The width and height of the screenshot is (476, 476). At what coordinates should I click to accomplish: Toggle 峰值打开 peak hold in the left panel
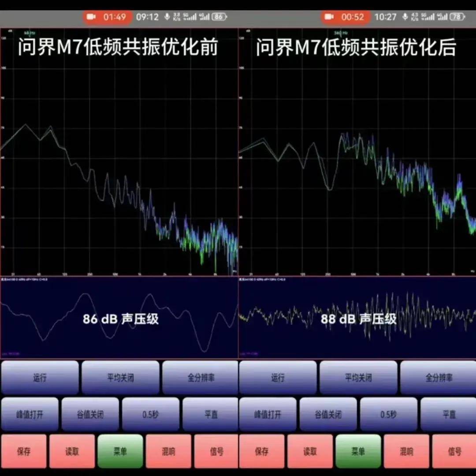tap(30, 414)
